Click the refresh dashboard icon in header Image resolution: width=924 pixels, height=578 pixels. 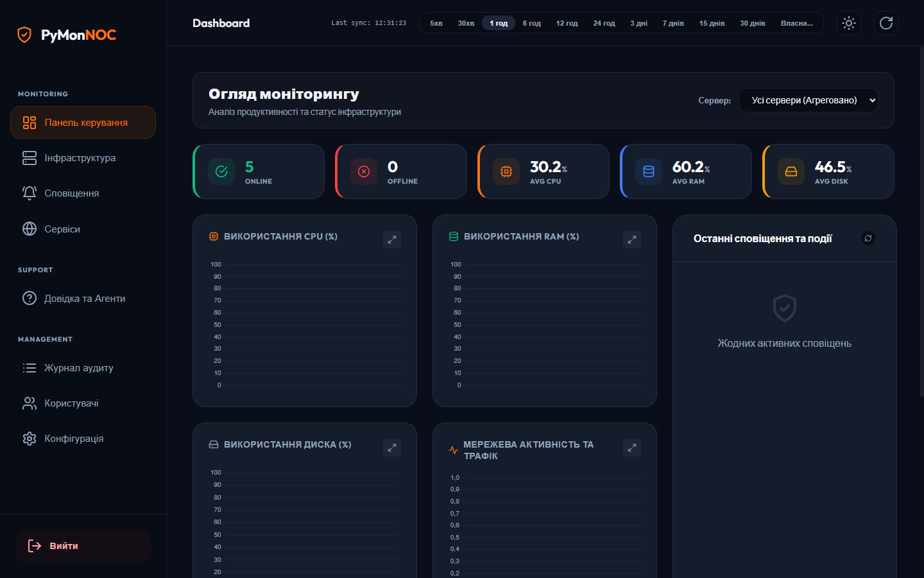point(886,23)
